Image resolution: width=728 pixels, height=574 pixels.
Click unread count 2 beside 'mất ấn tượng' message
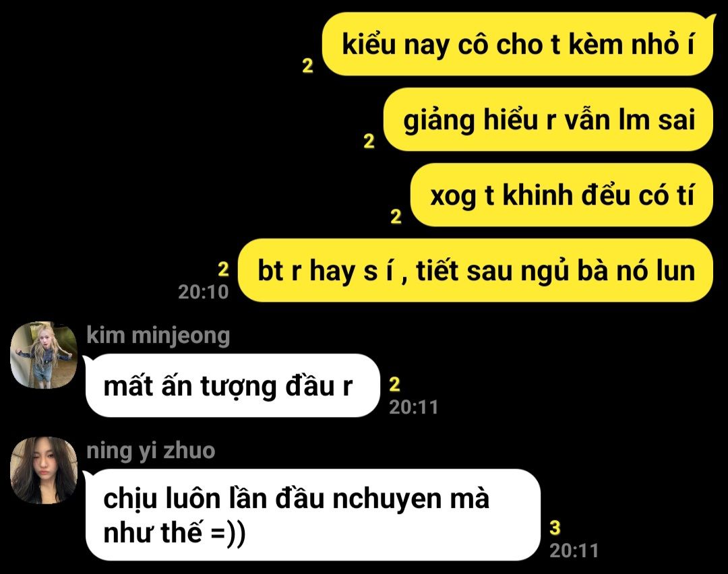click(x=394, y=384)
